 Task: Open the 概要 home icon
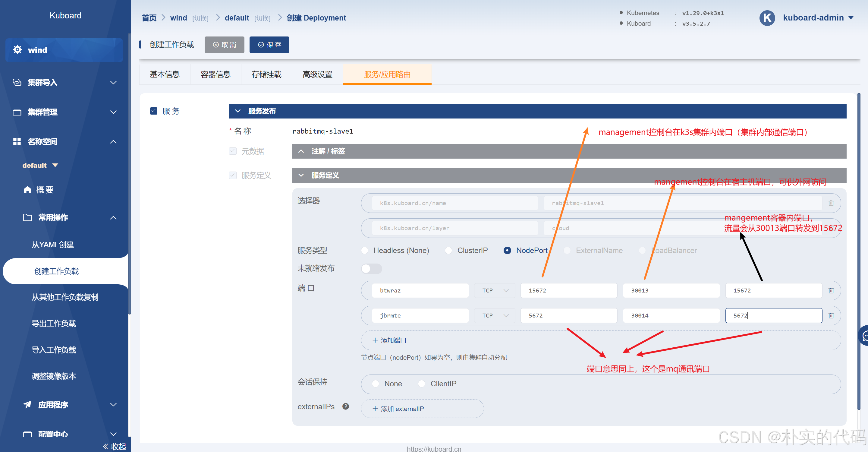27,190
